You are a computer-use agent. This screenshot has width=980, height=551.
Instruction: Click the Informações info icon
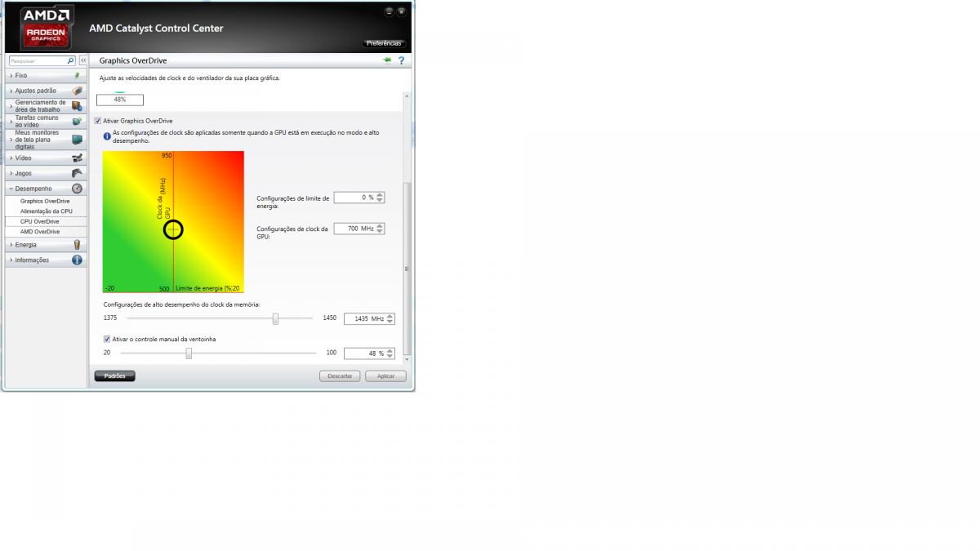pos(77,260)
